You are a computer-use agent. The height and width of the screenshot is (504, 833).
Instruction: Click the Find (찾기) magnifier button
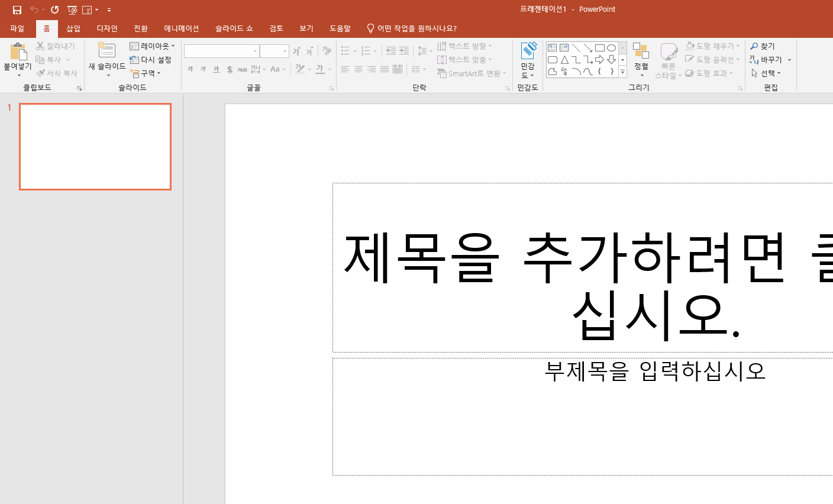click(763, 46)
